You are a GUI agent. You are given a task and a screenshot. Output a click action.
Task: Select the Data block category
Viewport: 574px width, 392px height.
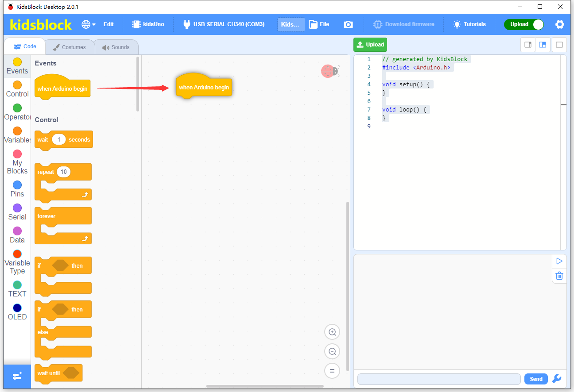(x=17, y=235)
